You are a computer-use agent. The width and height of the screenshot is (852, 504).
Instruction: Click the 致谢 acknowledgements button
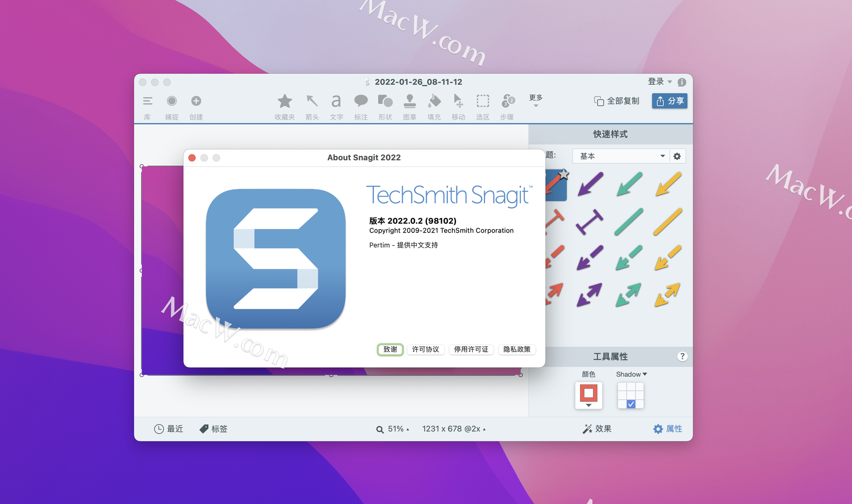[x=390, y=350]
